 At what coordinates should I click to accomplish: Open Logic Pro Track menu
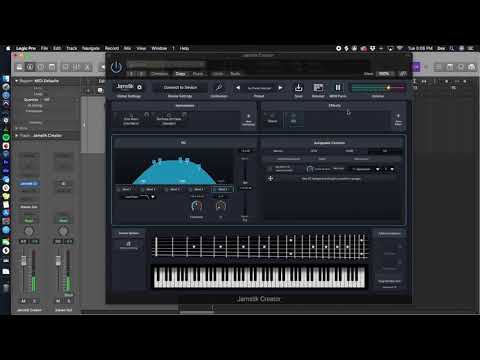point(72,48)
